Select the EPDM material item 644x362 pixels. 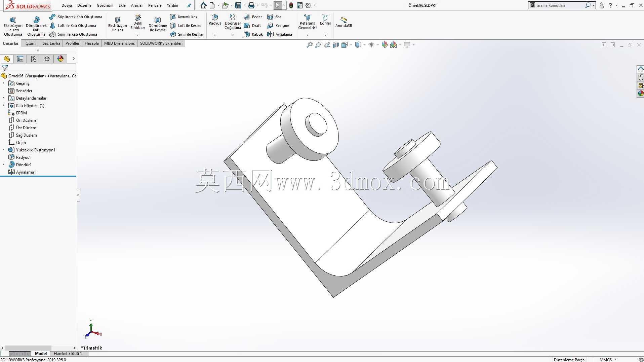pos(18,113)
